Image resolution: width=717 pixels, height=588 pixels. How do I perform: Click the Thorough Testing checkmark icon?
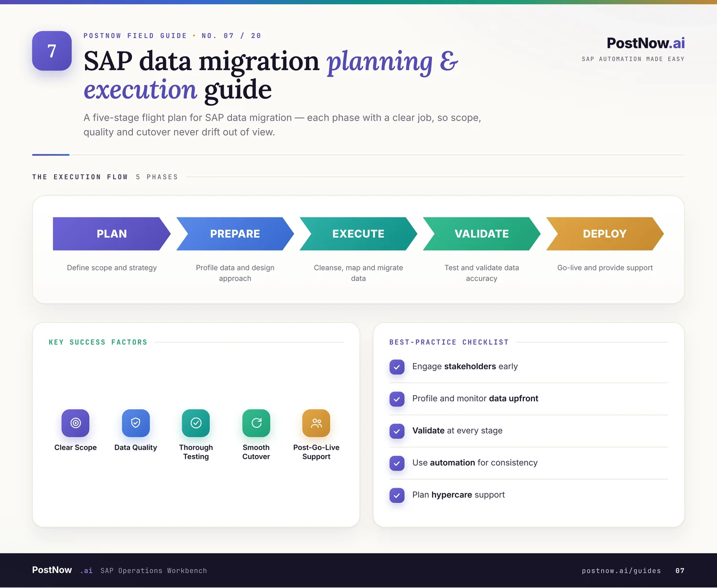[196, 423]
